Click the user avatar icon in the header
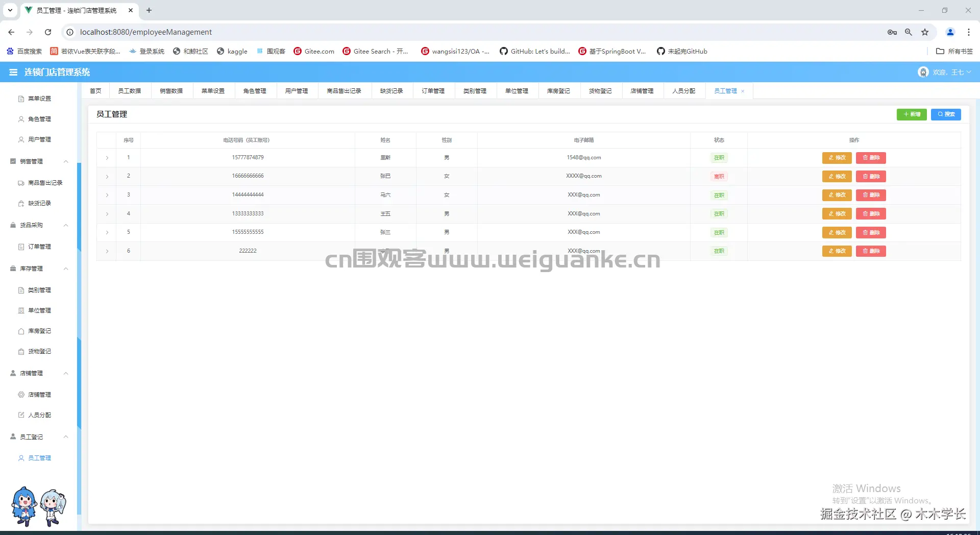Screen dimensions: 980x535 pyautogui.click(x=923, y=72)
